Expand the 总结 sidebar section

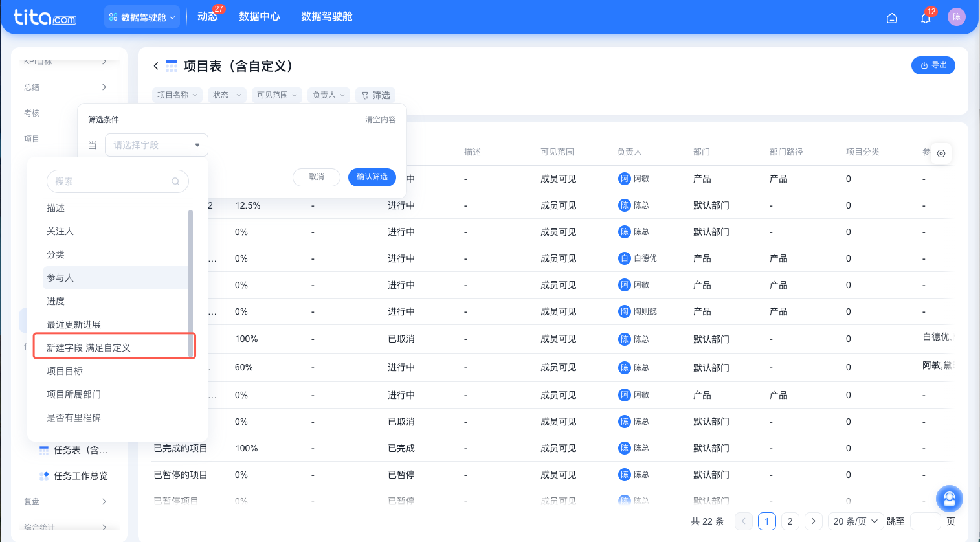tap(67, 87)
